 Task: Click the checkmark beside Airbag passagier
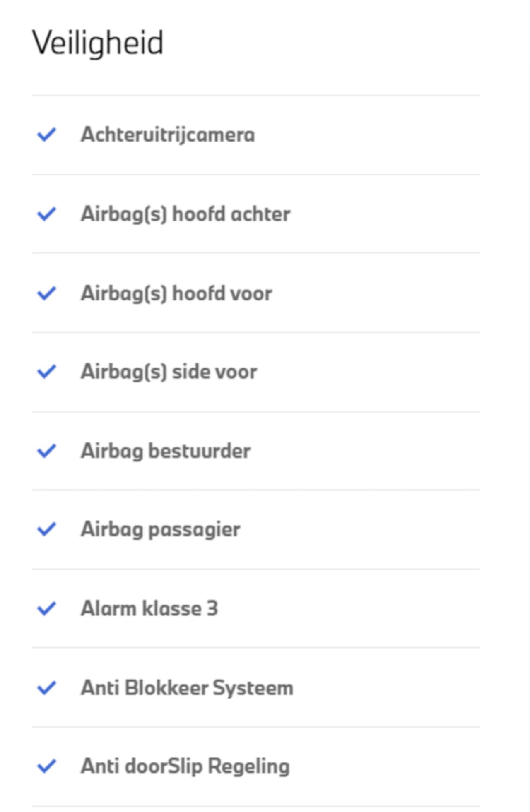[x=46, y=529]
